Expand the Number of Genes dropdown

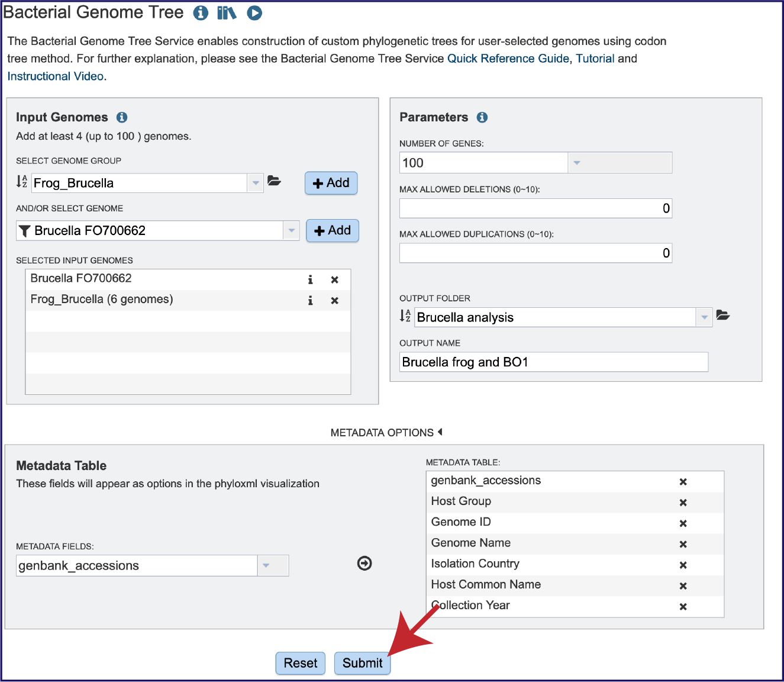coord(577,163)
